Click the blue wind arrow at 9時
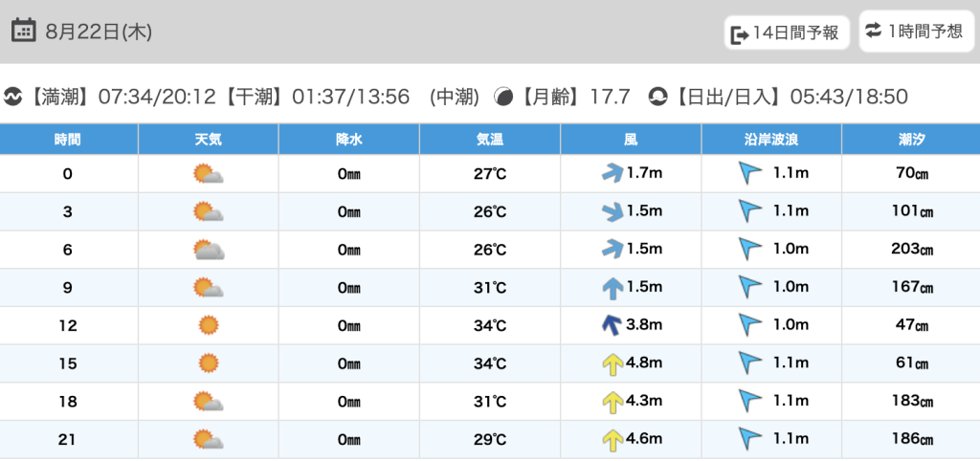This screenshot has height=461, width=980. pyautogui.click(x=611, y=287)
